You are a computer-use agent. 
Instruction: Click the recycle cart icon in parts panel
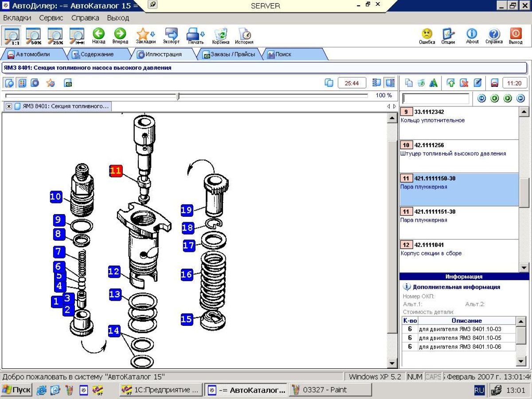[x=421, y=83]
